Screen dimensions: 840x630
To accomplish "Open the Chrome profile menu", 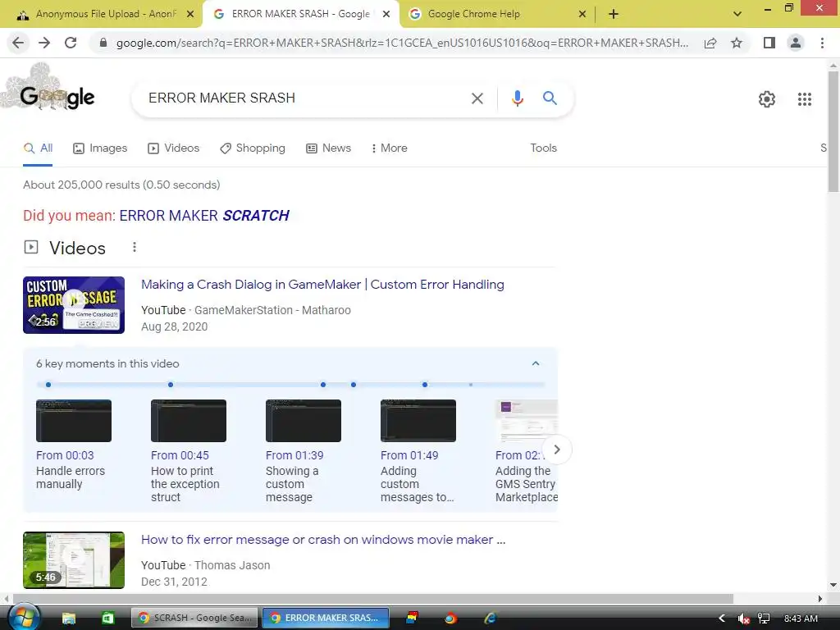I will [x=796, y=43].
